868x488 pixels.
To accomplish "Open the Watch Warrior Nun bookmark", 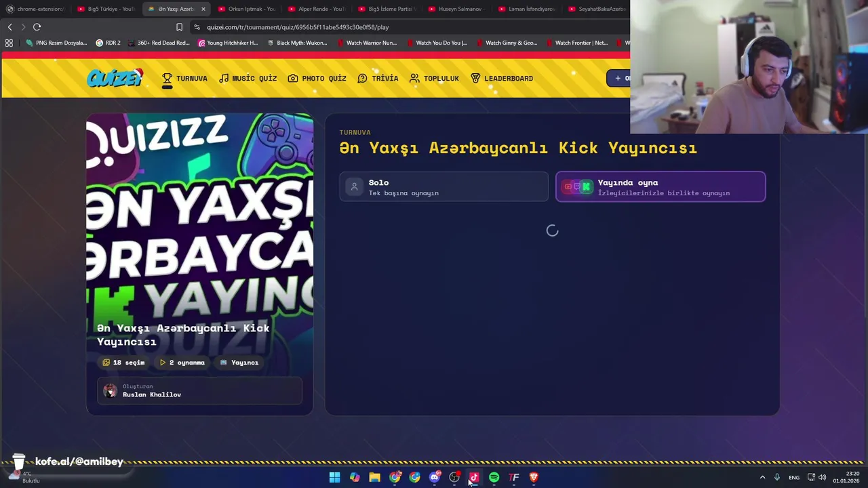I will pos(366,43).
